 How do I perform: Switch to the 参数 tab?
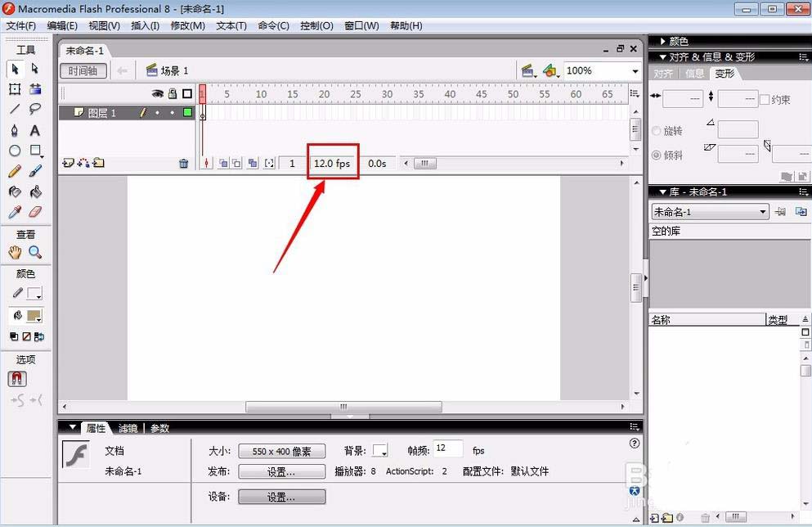point(160,429)
